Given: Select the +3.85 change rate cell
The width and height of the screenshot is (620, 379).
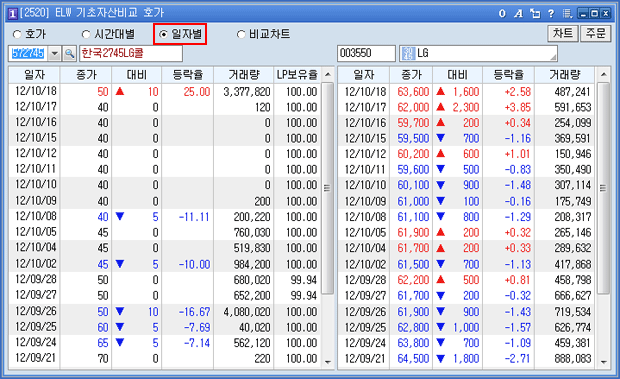Looking at the screenshot, I should click(508, 107).
